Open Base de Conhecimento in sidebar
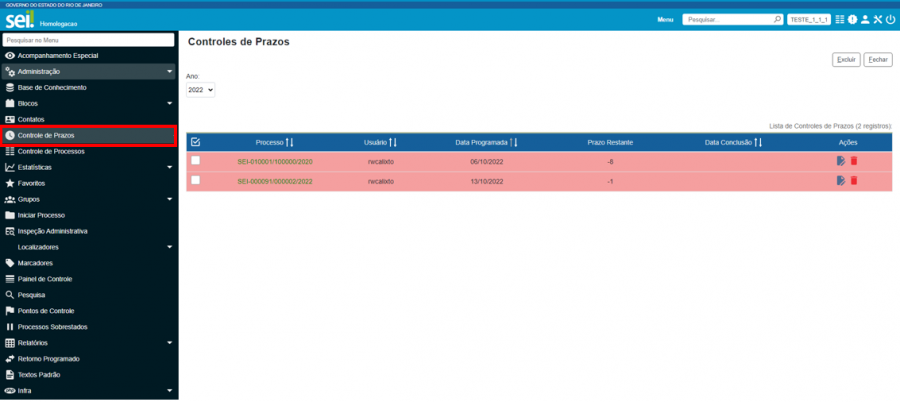900x402 pixels. coord(52,87)
